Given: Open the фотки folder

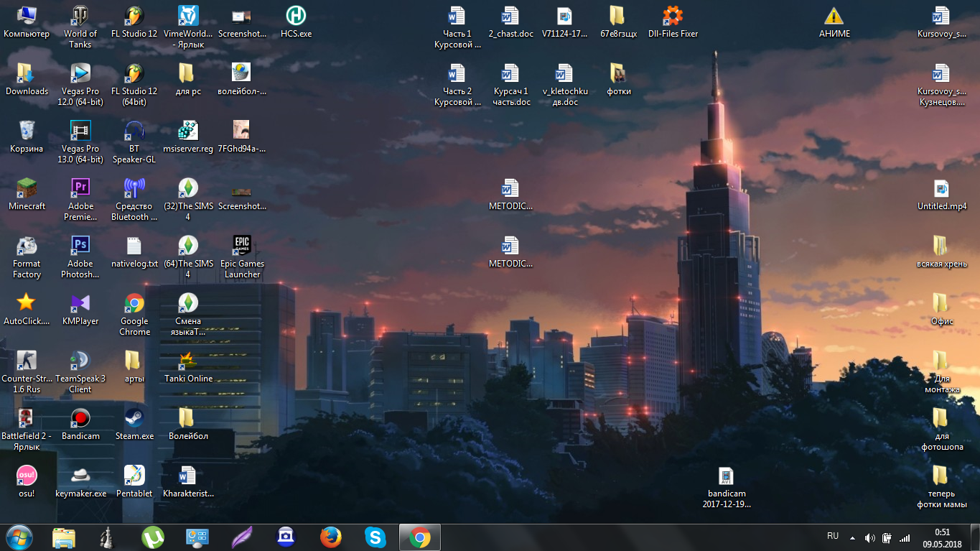Looking at the screenshot, I should [x=619, y=79].
